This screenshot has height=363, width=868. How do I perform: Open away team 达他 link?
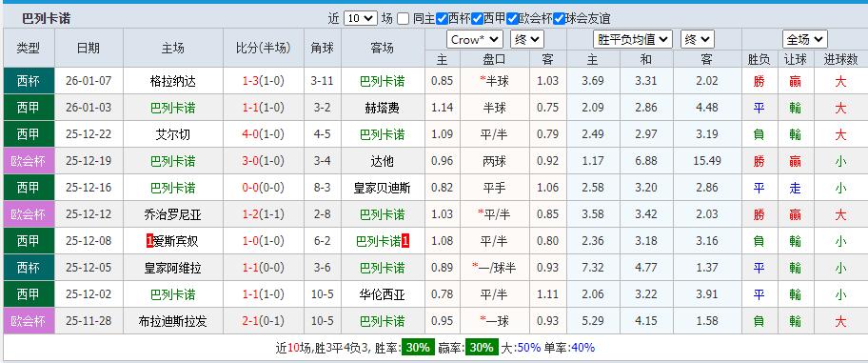coord(382,161)
